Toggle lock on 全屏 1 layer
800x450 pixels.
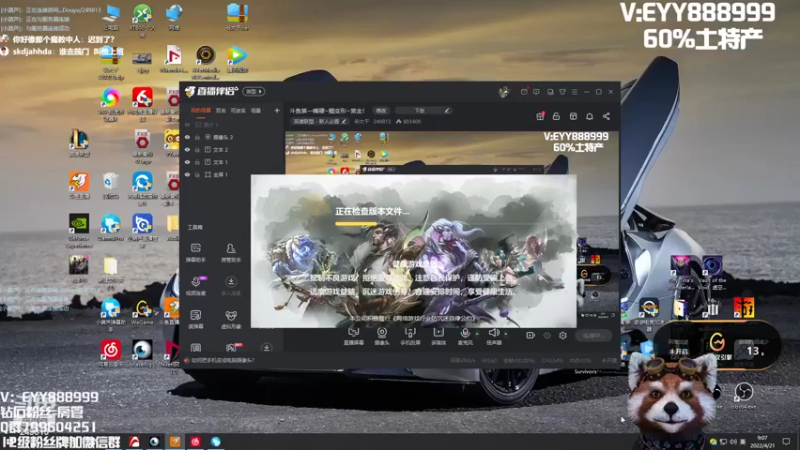(197, 174)
